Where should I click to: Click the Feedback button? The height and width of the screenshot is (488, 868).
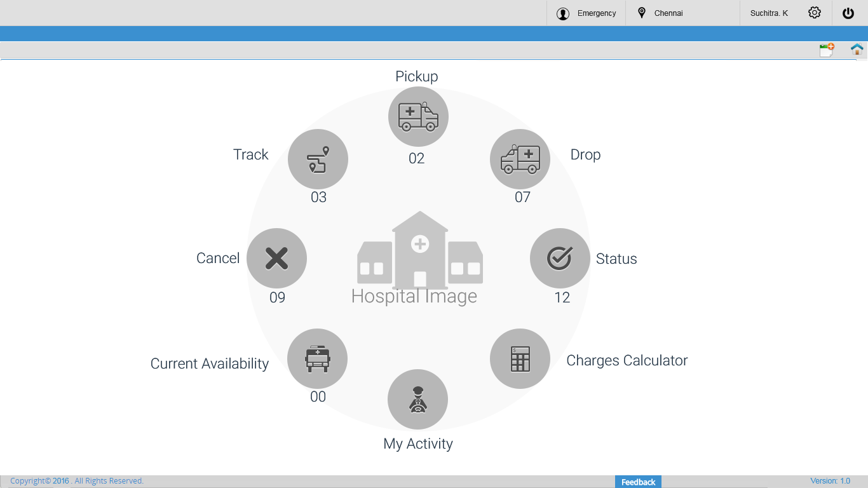[638, 482]
